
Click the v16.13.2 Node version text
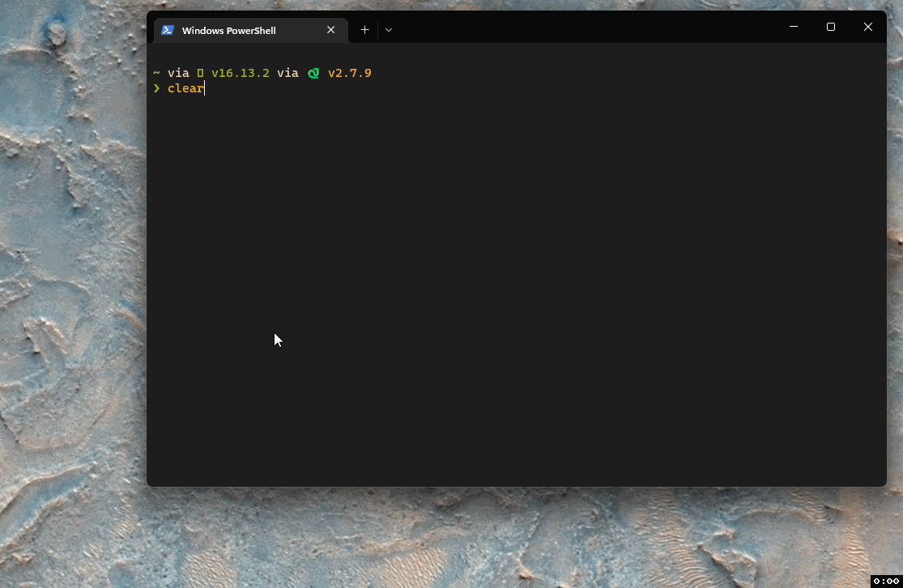(x=241, y=73)
